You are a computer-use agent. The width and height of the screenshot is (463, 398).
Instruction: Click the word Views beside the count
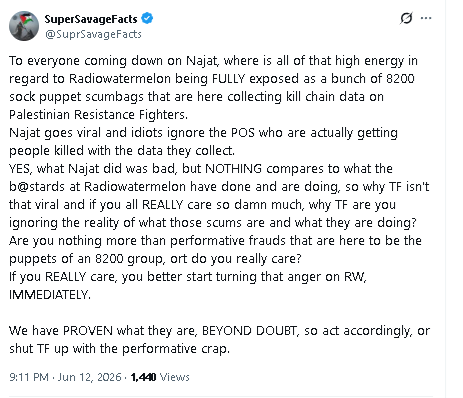coord(175,377)
